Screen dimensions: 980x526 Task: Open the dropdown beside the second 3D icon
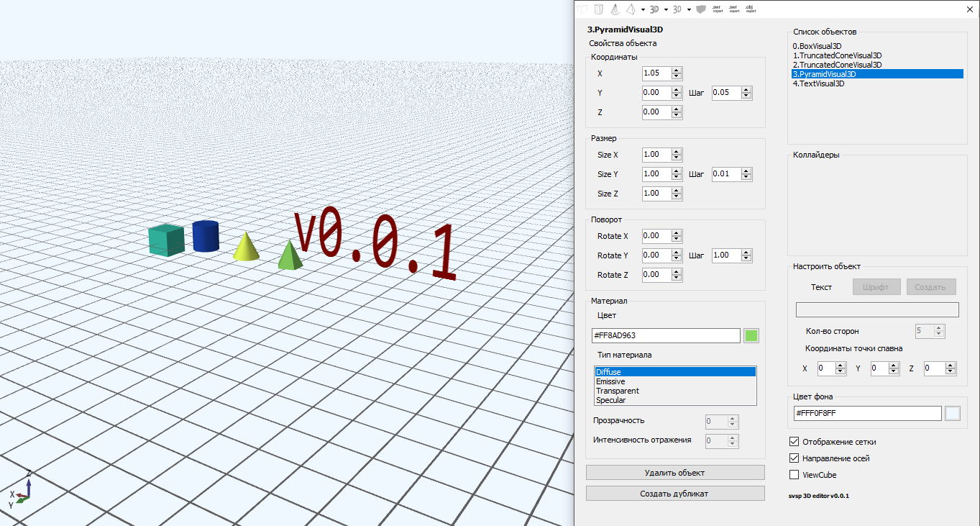689,9
